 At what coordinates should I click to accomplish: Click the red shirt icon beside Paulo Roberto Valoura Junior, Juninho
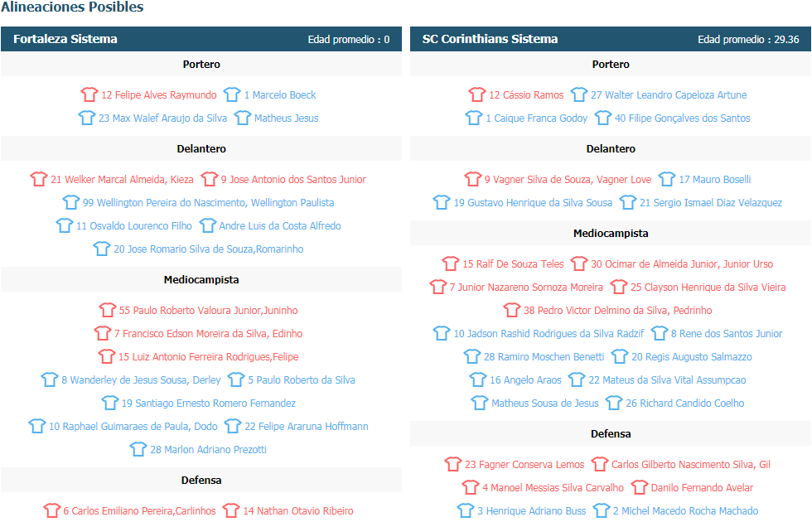pos(107,310)
